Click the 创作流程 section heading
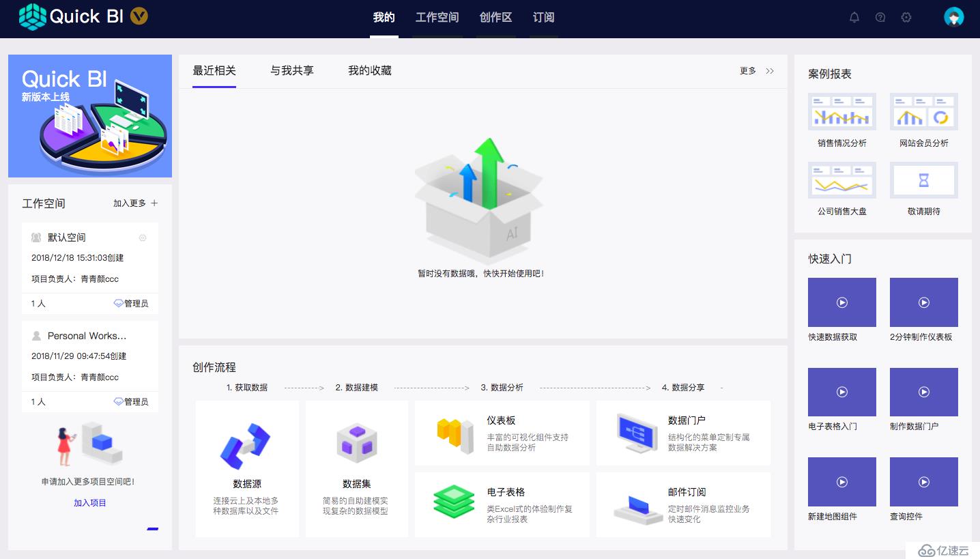The height and width of the screenshot is (559, 980). [214, 367]
